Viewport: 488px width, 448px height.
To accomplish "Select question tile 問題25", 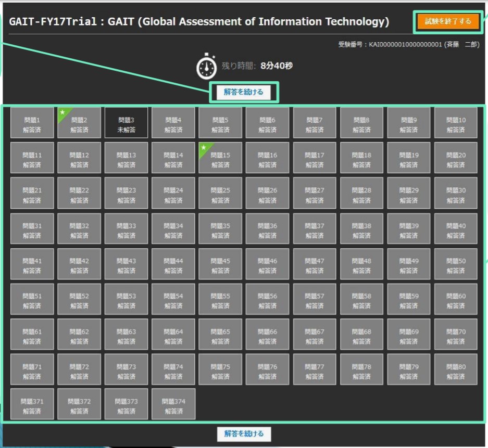I will click(220, 193).
